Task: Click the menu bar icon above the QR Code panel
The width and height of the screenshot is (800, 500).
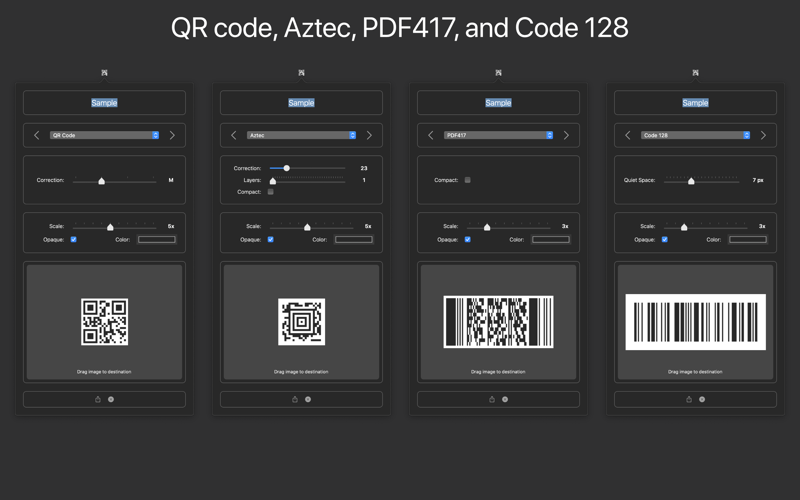Action: 104,73
